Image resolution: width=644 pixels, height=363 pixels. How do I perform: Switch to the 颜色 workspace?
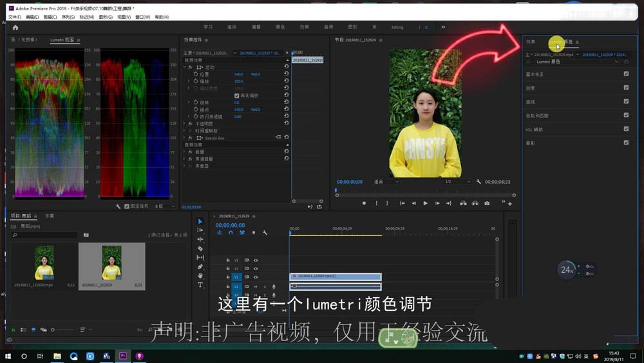280,27
